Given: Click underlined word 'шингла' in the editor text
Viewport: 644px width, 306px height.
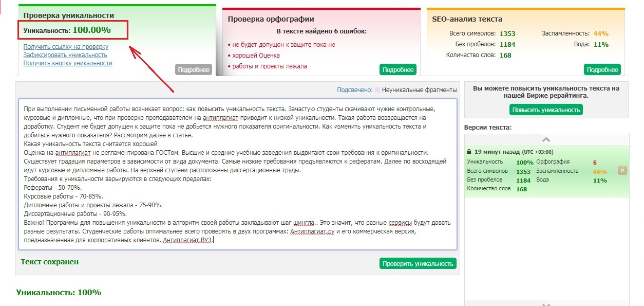Looking at the screenshot, I should click(303, 223).
